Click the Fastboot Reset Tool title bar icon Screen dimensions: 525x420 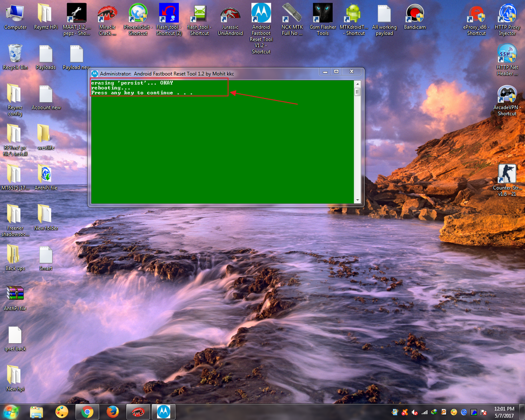95,73
